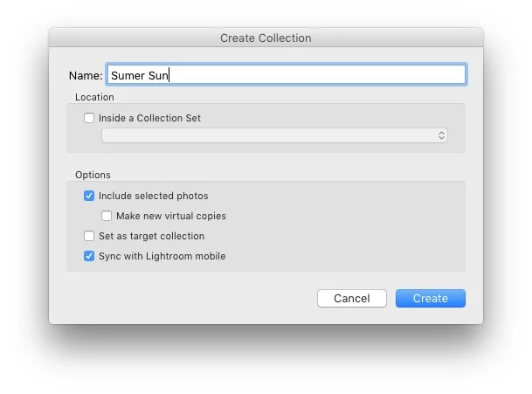The image size is (532, 394).
Task: Click the Inside a Collection Set label text
Action: pyautogui.click(x=149, y=118)
